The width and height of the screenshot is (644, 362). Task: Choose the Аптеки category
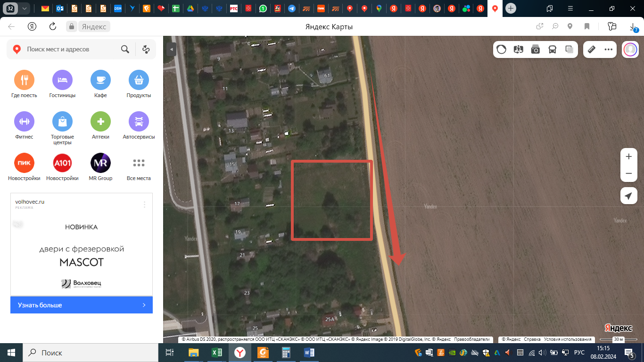tap(100, 126)
